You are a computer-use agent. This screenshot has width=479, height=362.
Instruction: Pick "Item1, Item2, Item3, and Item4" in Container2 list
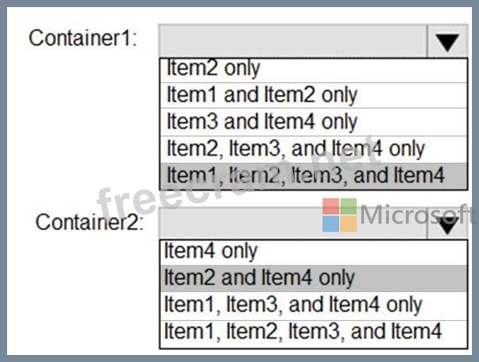pyautogui.click(x=313, y=333)
